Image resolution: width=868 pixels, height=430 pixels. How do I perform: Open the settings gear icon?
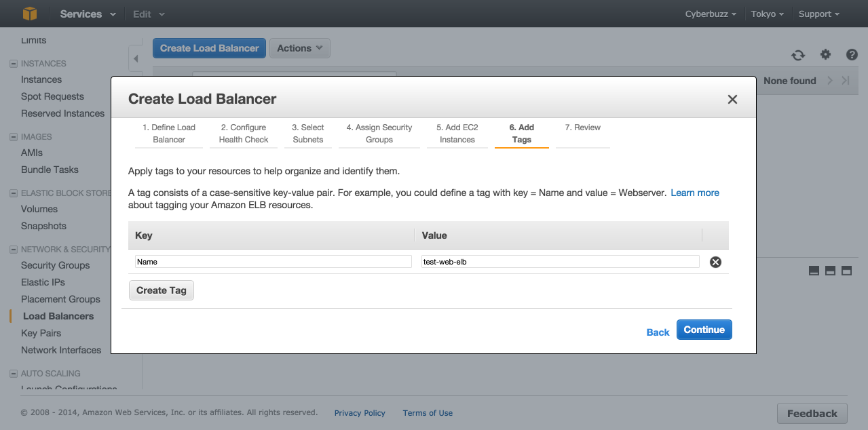click(825, 55)
